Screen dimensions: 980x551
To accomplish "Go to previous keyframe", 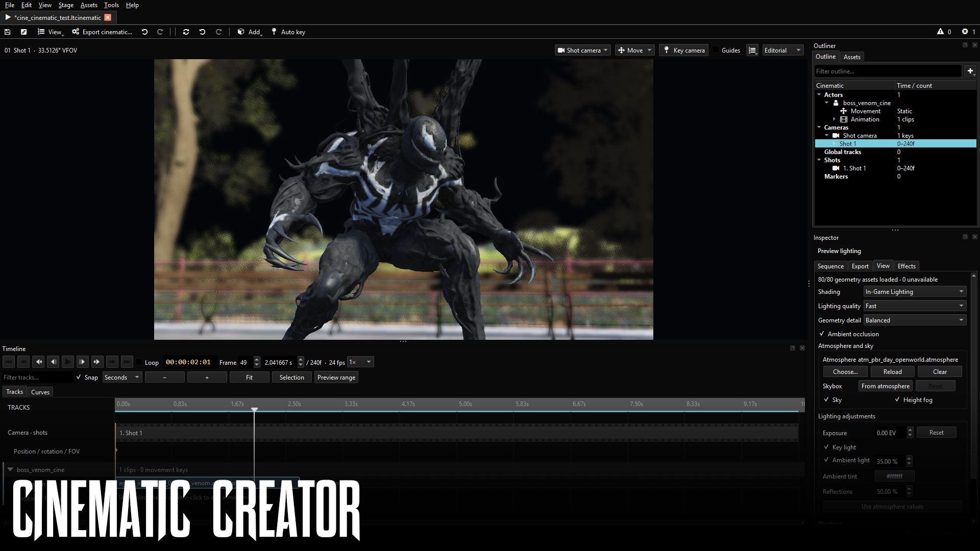I will 38,362.
